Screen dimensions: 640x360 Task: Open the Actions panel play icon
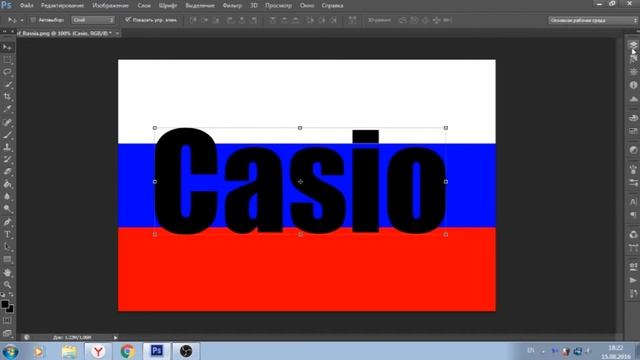[x=633, y=280]
